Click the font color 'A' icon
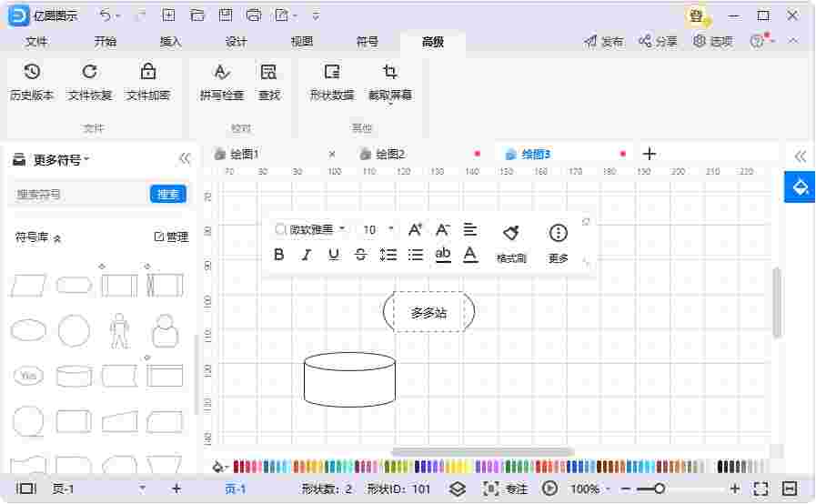The height and width of the screenshot is (504, 816). click(470, 255)
